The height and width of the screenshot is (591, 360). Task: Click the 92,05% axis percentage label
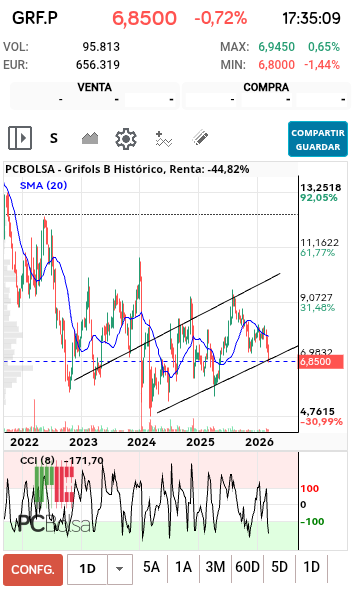(319, 198)
